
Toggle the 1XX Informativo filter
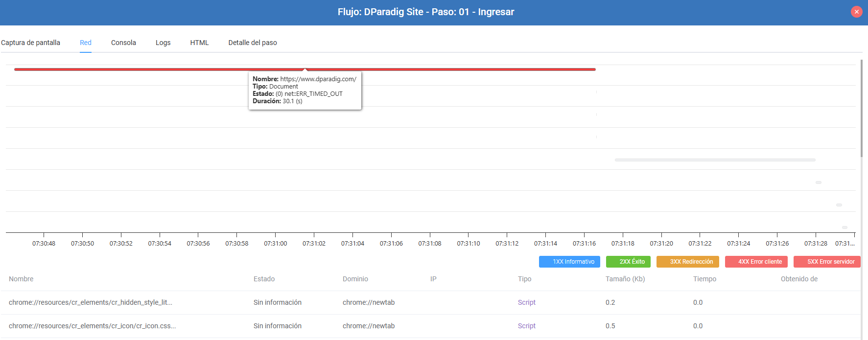[x=569, y=262]
